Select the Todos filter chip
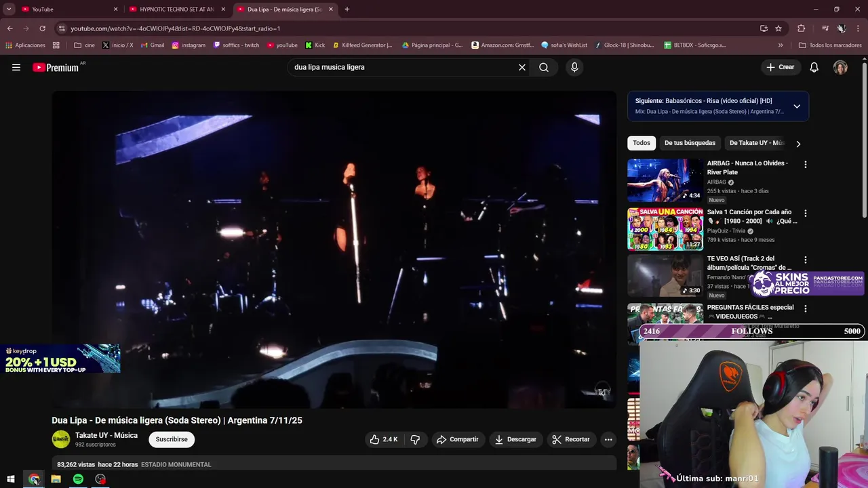This screenshot has width=868, height=488. coord(642,143)
